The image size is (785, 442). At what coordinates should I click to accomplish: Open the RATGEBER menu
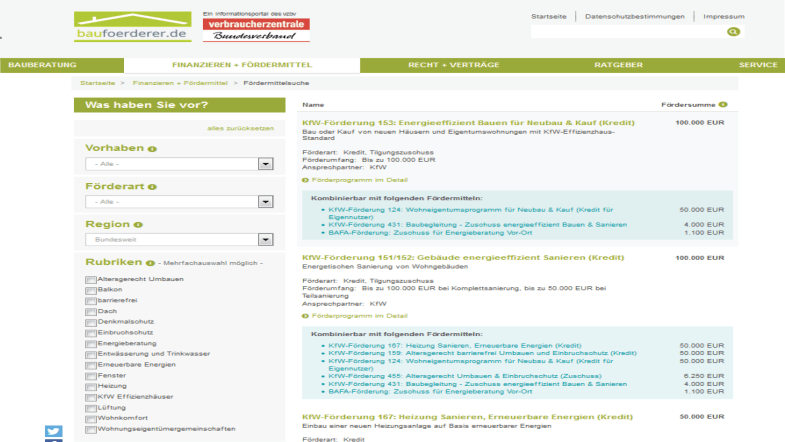coord(618,65)
